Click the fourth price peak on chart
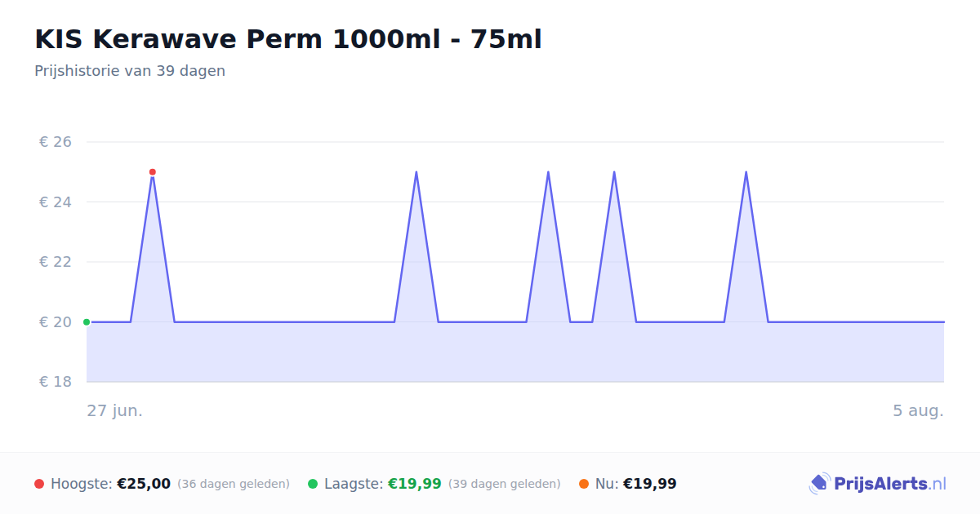 click(x=614, y=172)
